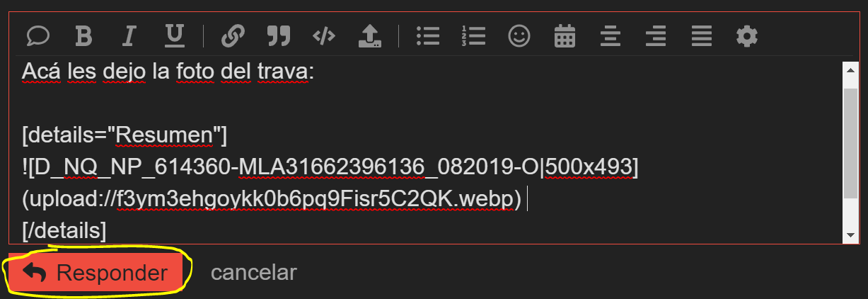The width and height of the screenshot is (868, 299).
Task: Click the cancelar link
Action: point(254,273)
